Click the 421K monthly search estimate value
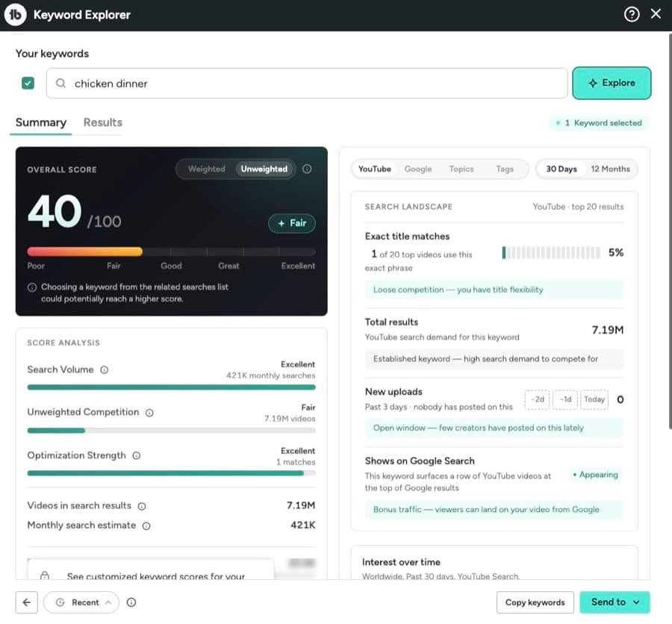 [302, 525]
